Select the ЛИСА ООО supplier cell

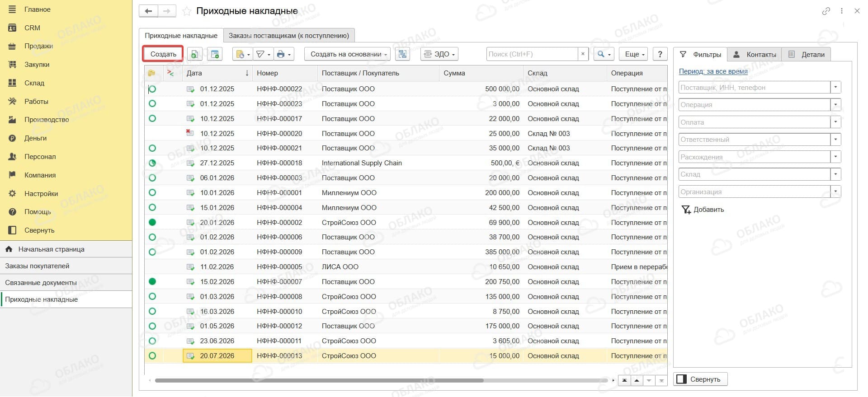tap(378, 267)
